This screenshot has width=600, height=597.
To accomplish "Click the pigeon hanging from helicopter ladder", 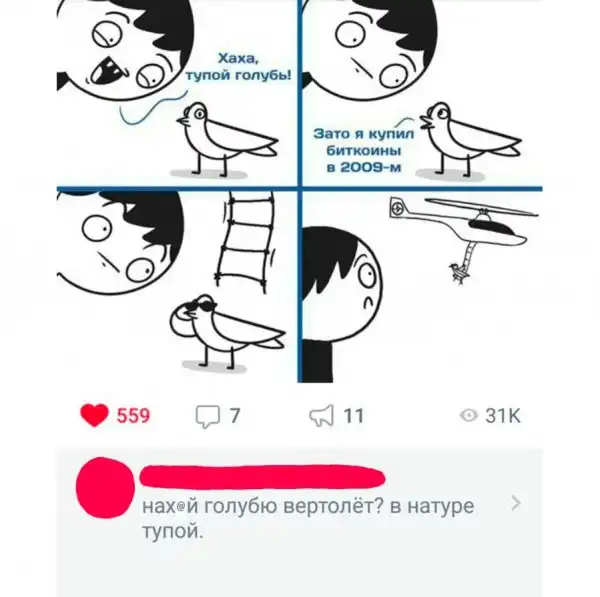I will 458,272.
